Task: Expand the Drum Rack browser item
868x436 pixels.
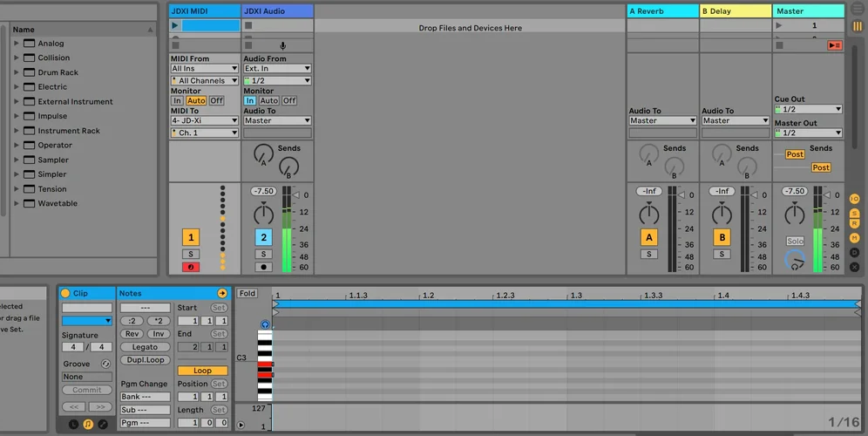Action: [17, 72]
